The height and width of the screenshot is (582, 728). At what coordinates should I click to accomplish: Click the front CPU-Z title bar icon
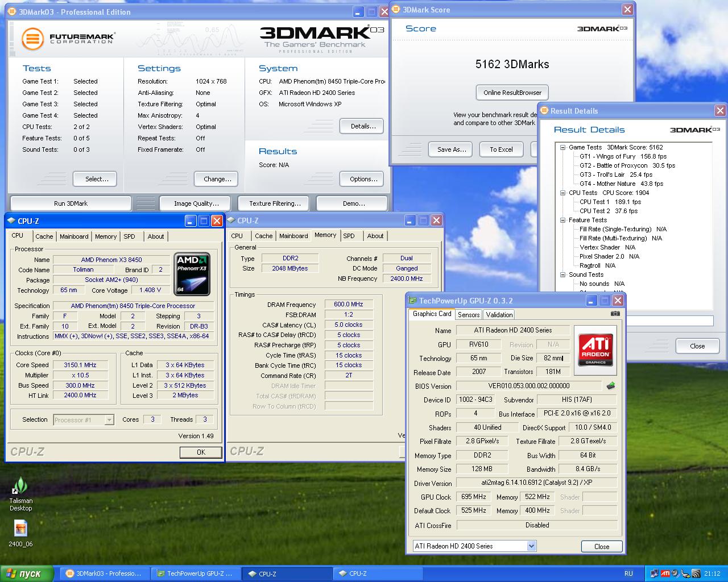tap(11, 221)
